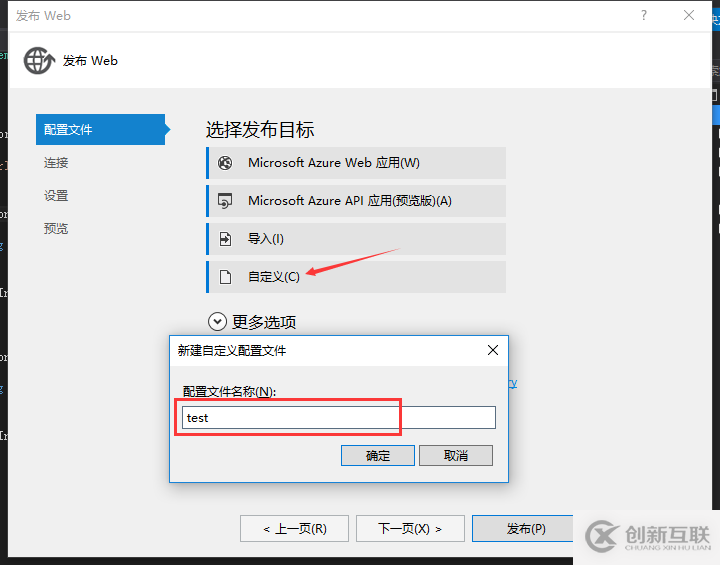
Task: Click the 新建自定义配置文件 dialog title
Action: 232,351
